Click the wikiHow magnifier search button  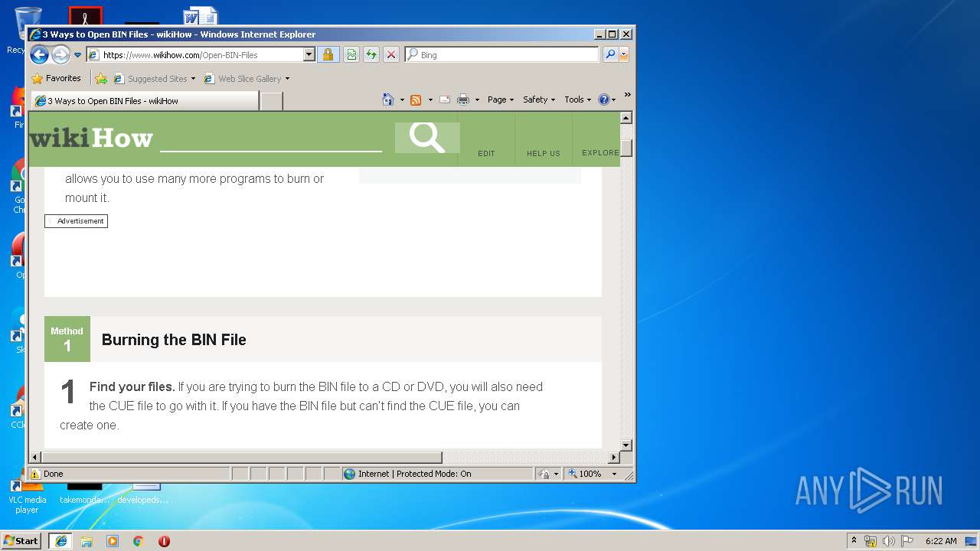(x=427, y=138)
